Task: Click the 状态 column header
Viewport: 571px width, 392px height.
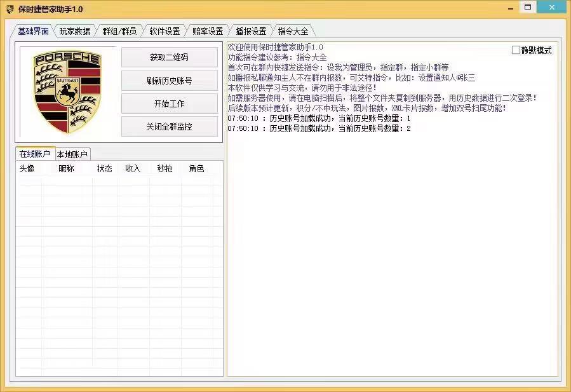Action: tap(105, 168)
